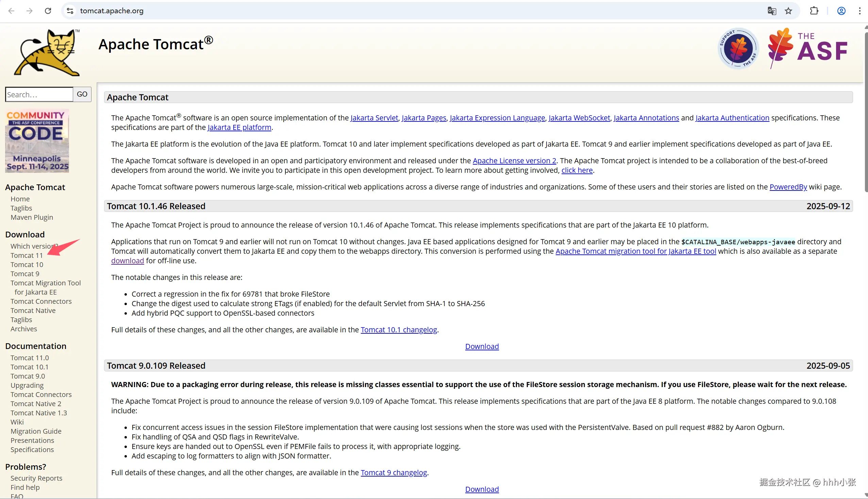The image size is (868, 499).
Task: Click the Tomcat cat logo
Action: click(47, 53)
